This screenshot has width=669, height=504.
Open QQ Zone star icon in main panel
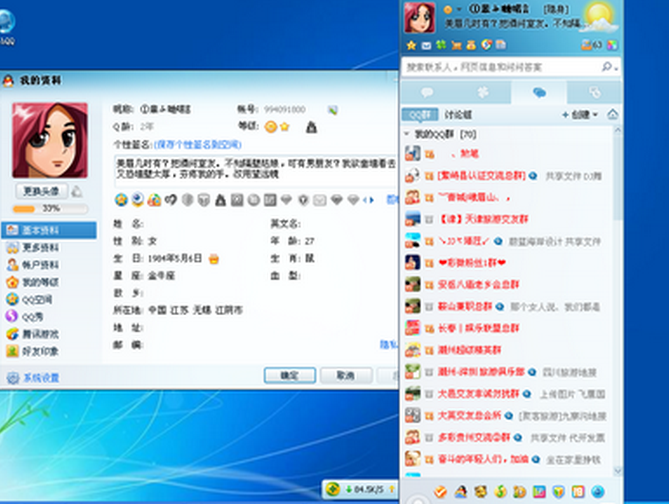coord(411,45)
